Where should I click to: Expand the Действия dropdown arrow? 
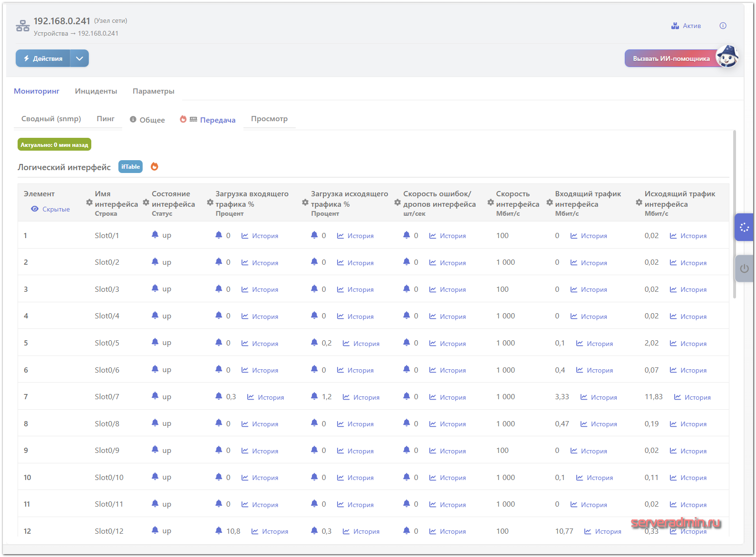pyautogui.click(x=79, y=58)
